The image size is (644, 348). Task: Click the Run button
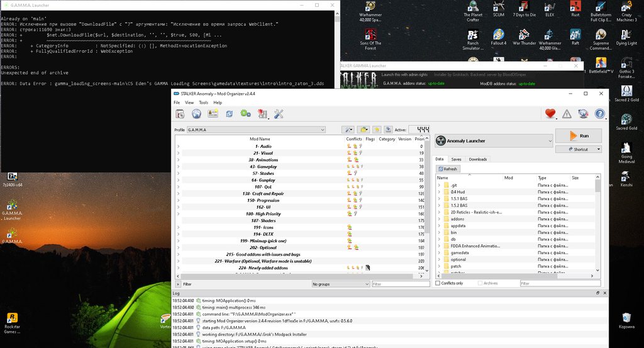[579, 135]
